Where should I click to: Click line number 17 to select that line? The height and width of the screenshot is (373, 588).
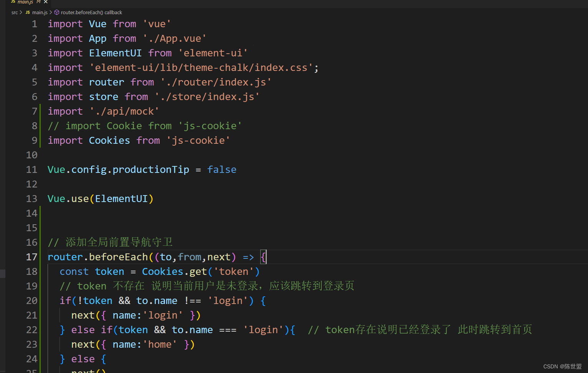click(x=31, y=257)
